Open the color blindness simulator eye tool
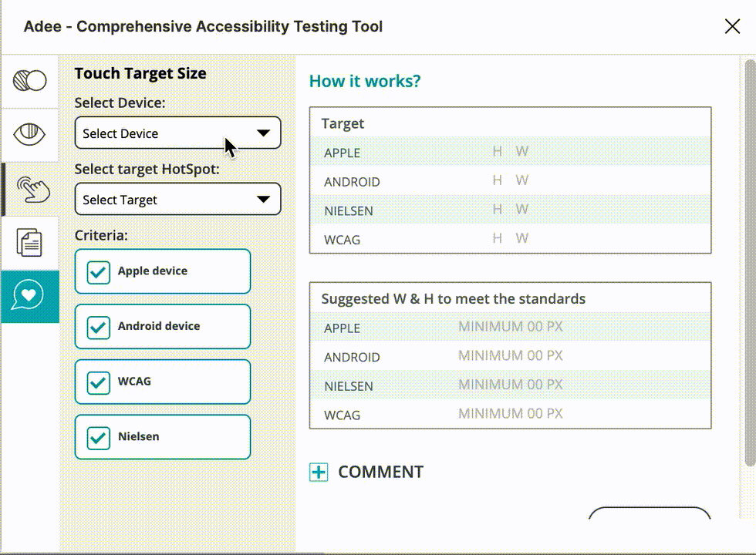This screenshot has height=555, width=756. (x=29, y=135)
